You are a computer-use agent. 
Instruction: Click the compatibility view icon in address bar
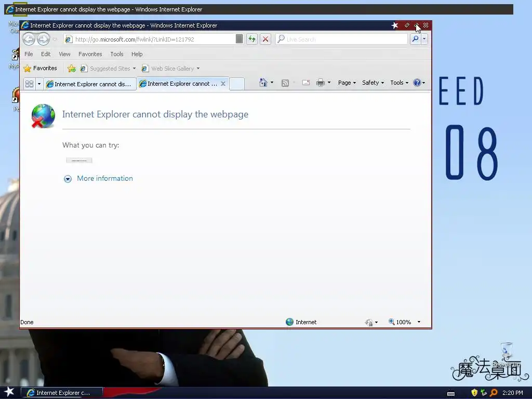[239, 39]
